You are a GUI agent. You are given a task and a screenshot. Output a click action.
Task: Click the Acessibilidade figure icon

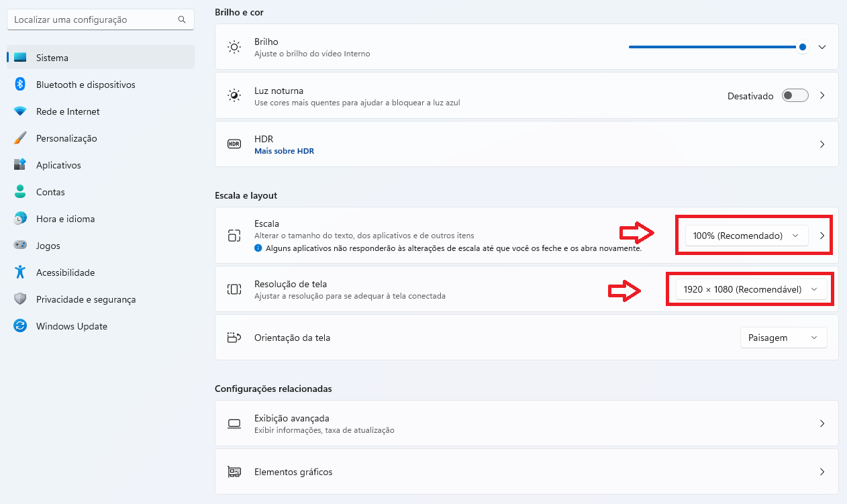[x=20, y=272]
